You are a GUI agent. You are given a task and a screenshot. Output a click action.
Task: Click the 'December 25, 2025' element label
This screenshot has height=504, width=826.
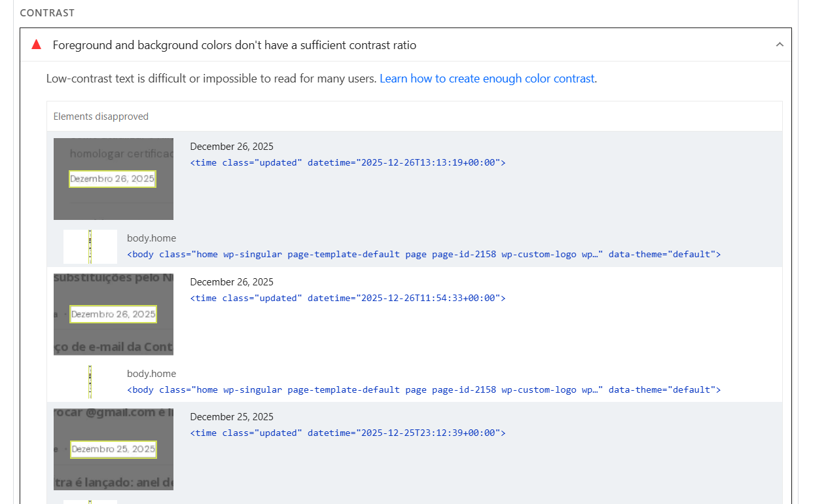pyautogui.click(x=232, y=417)
